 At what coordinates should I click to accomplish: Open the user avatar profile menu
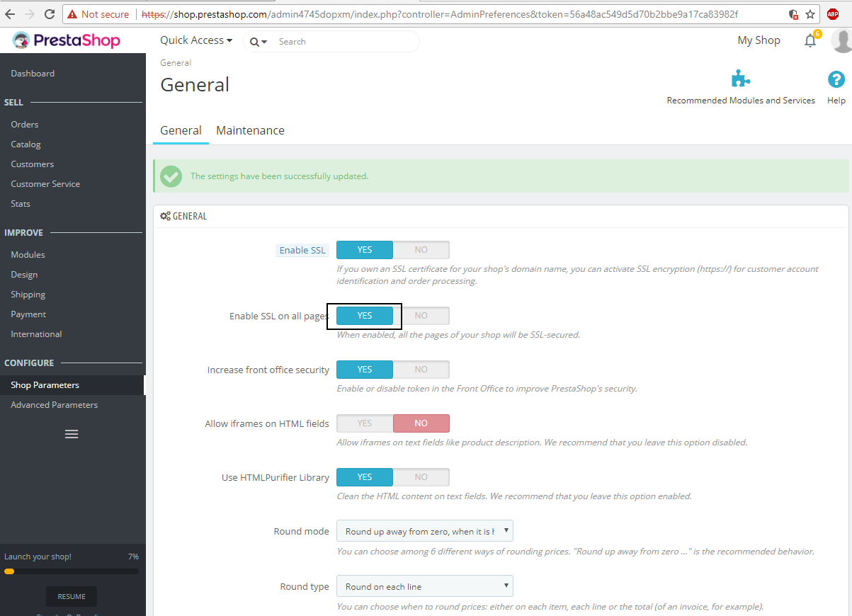coord(841,41)
